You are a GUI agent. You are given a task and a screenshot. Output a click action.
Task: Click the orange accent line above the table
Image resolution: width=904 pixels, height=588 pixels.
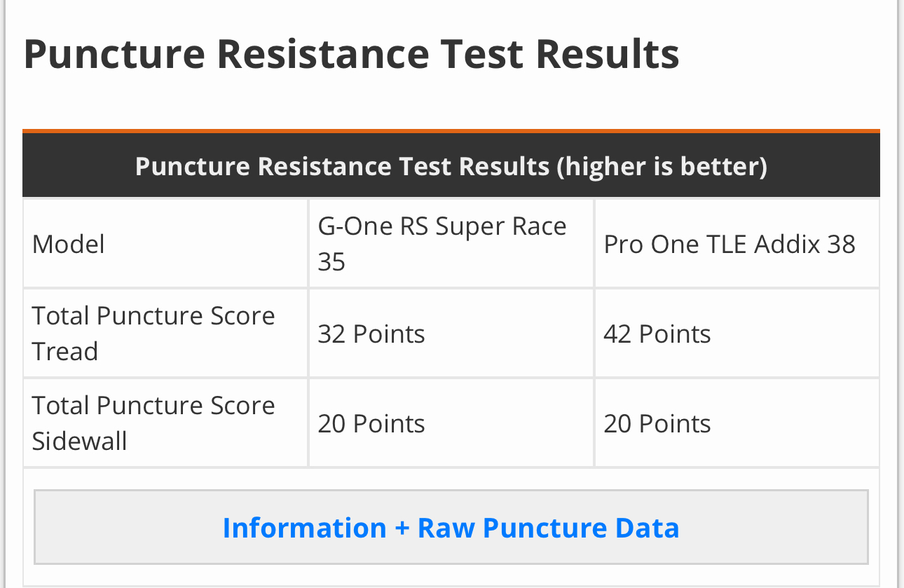[x=451, y=130]
